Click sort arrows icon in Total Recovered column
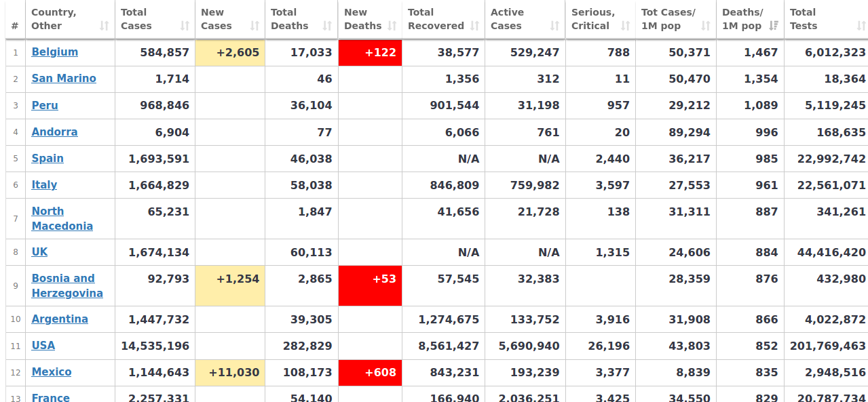868x402 pixels. (x=474, y=26)
